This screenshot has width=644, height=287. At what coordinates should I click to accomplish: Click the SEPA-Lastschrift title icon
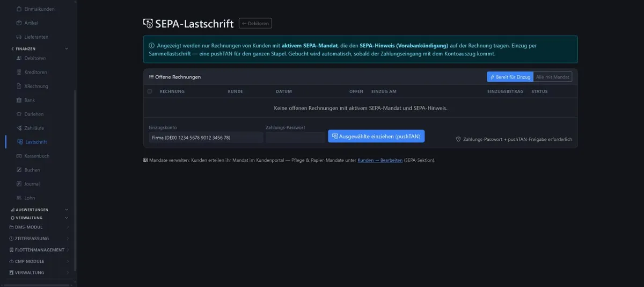148,23
